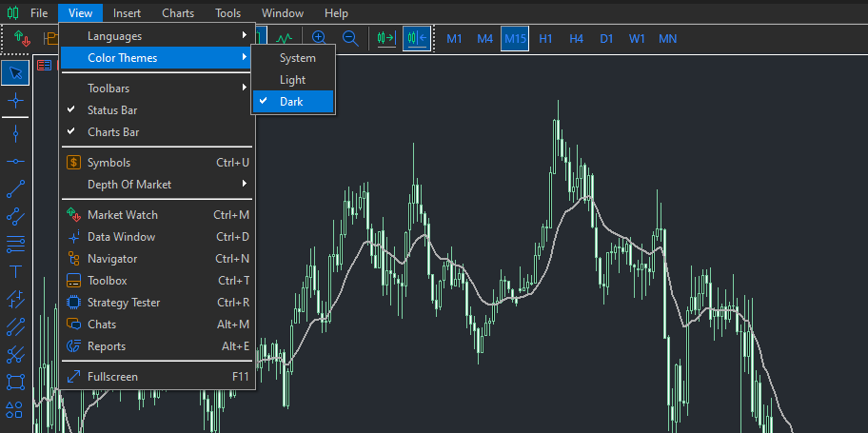
Task: Choose the Dark color theme
Action: pyautogui.click(x=293, y=101)
